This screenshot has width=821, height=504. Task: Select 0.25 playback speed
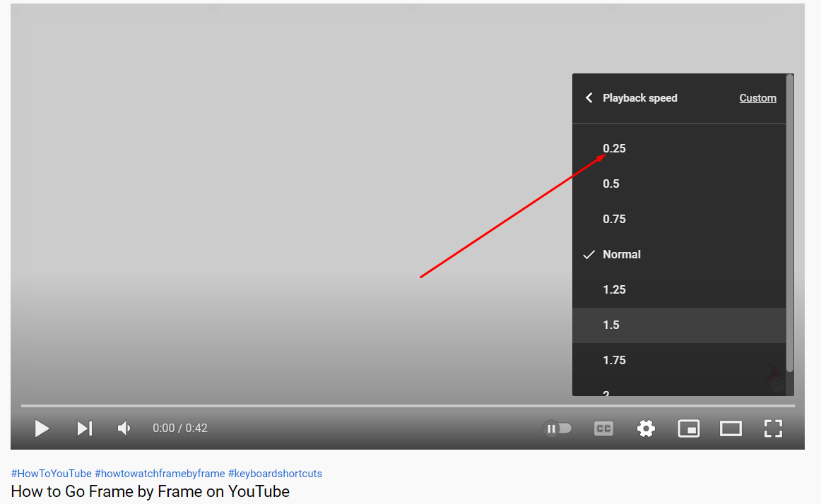pos(679,149)
